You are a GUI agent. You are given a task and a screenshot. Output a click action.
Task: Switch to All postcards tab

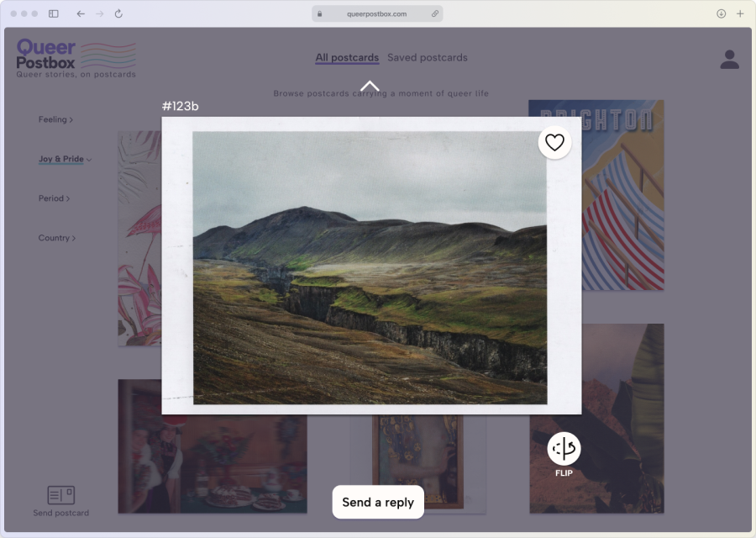pos(347,57)
